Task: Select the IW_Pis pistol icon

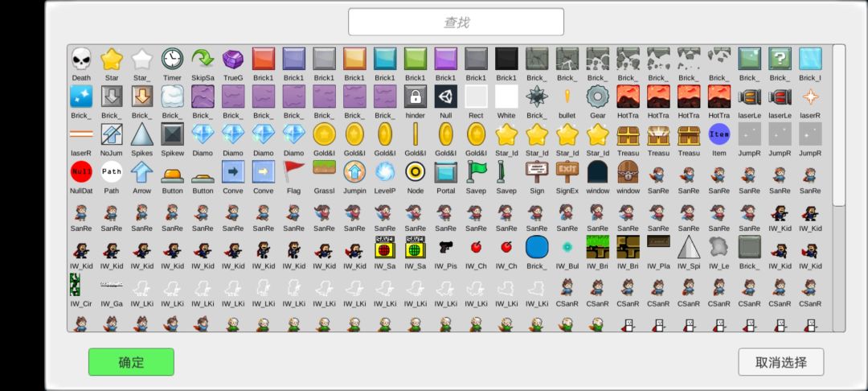Action: (445, 247)
